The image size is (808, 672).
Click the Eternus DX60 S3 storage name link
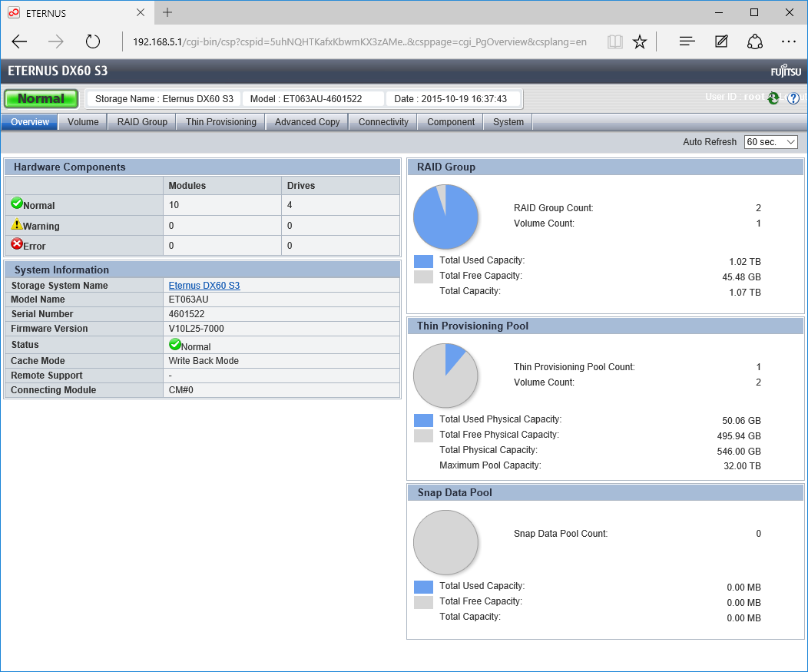pos(204,286)
